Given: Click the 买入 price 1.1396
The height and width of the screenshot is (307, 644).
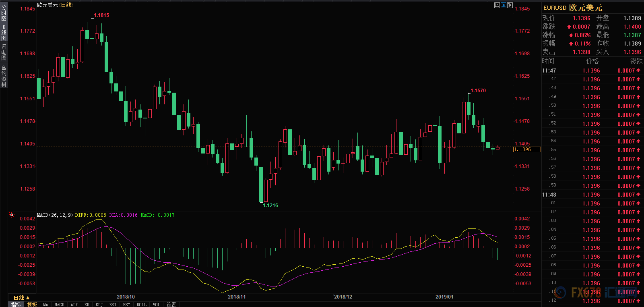Looking at the screenshot, I should (632, 52).
